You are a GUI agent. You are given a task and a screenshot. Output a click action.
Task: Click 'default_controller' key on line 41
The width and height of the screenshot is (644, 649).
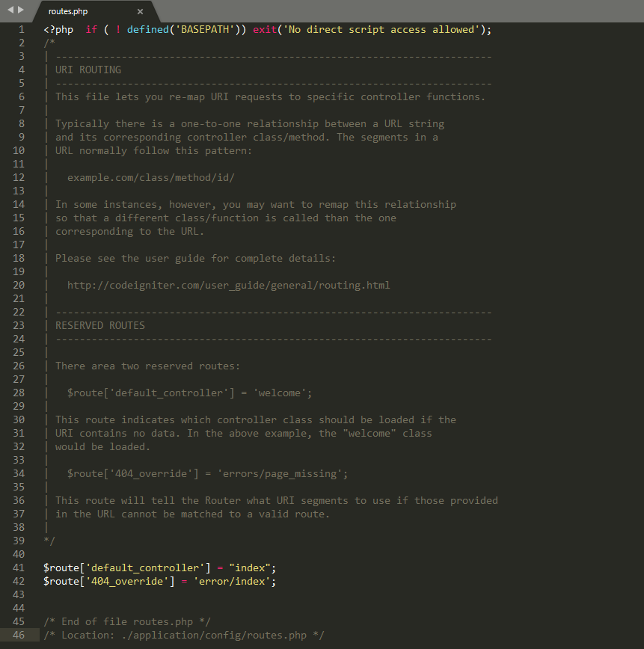click(145, 568)
